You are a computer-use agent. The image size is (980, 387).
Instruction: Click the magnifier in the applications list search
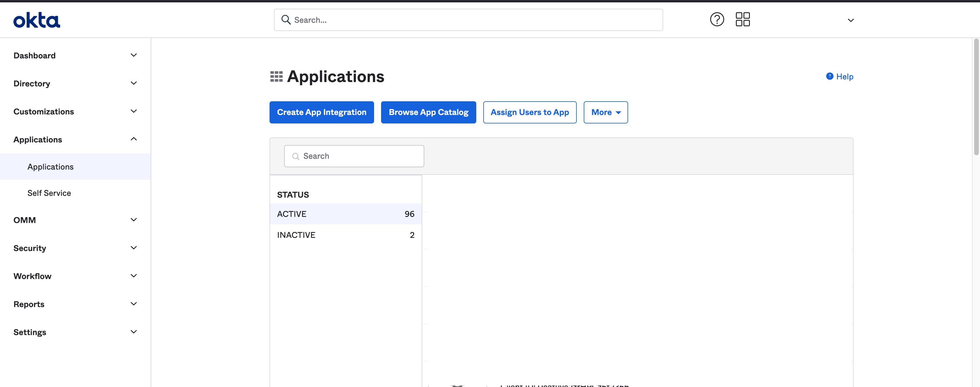296,156
